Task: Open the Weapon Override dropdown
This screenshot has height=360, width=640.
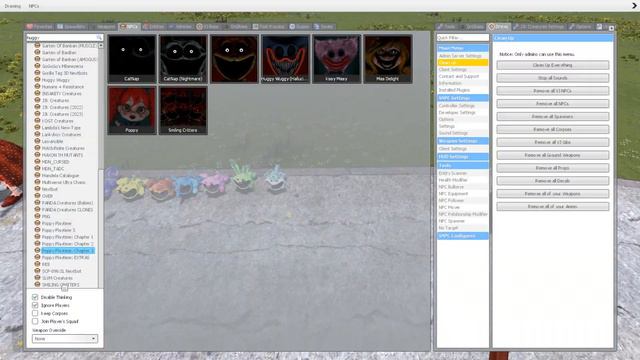Action: click(x=64, y=339)
